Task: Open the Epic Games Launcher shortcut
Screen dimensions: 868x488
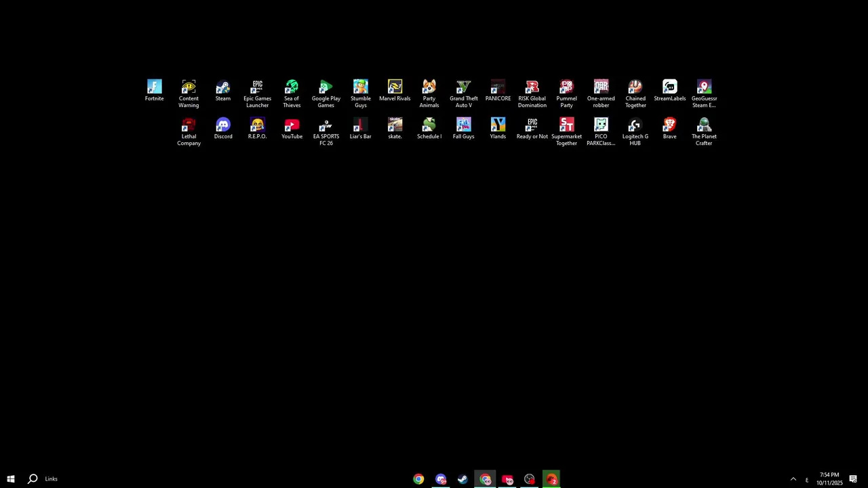Action: coord(257,94)
